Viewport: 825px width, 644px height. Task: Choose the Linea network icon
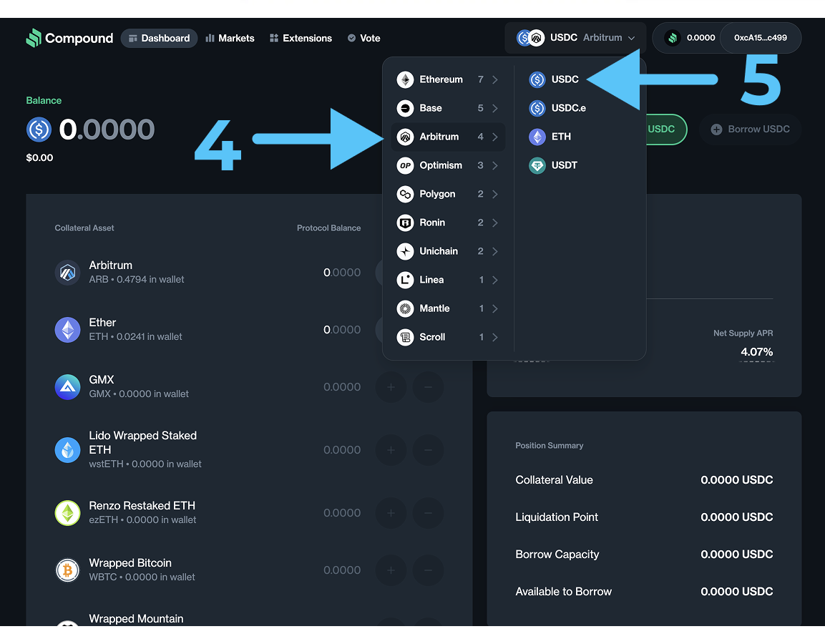pos(406,280)
